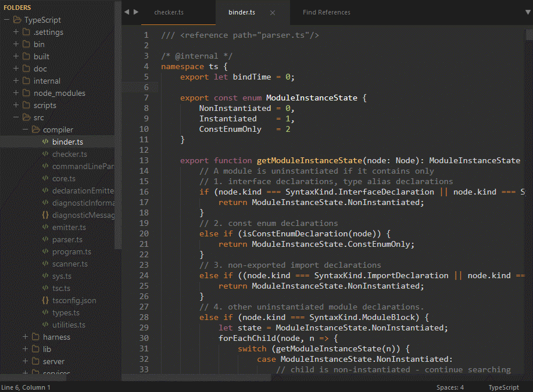Click the compiler folder icon
This screenshot has width=533, height=392.
pyautogui.click(x=35, y=130)
